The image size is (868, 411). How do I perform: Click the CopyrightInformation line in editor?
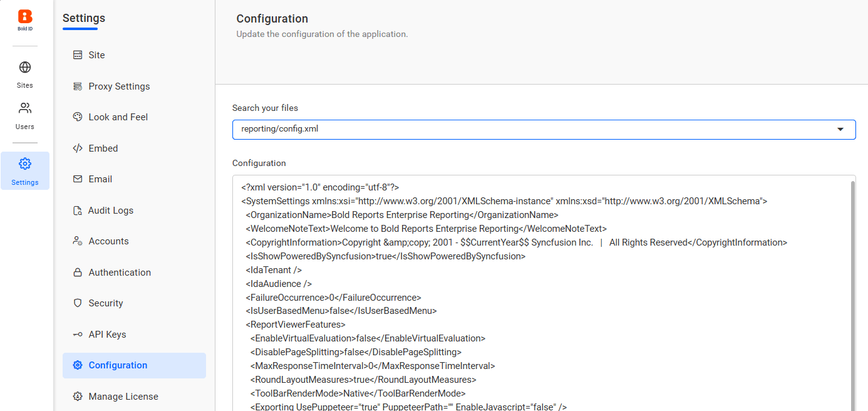(x=517, y=242)
